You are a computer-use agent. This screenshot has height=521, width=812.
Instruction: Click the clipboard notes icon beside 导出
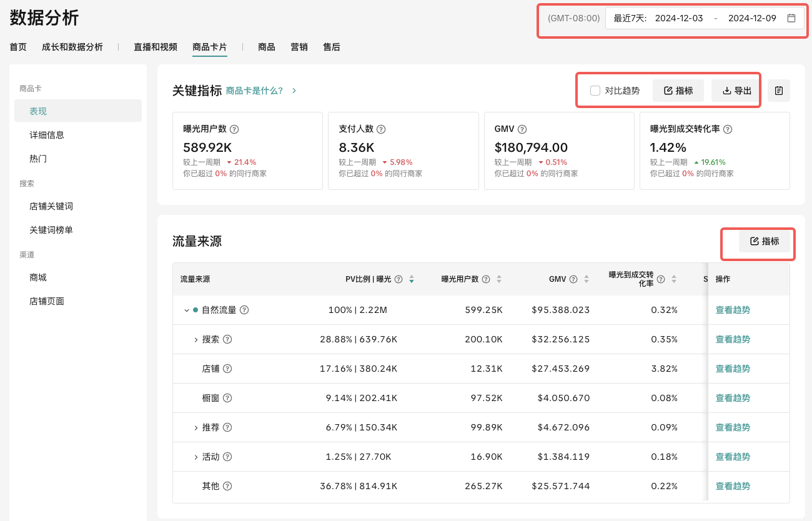coord(778,91)
